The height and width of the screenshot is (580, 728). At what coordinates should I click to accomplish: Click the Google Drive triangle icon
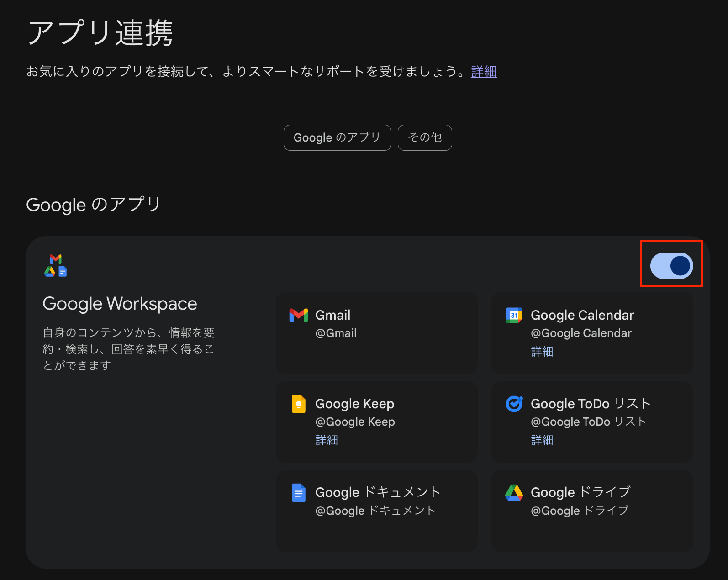(x=514, y=492)
